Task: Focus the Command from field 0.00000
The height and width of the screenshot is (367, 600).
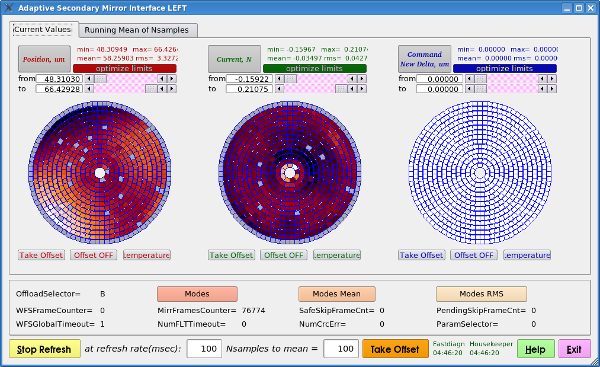Action: click(x=439, y=79)
